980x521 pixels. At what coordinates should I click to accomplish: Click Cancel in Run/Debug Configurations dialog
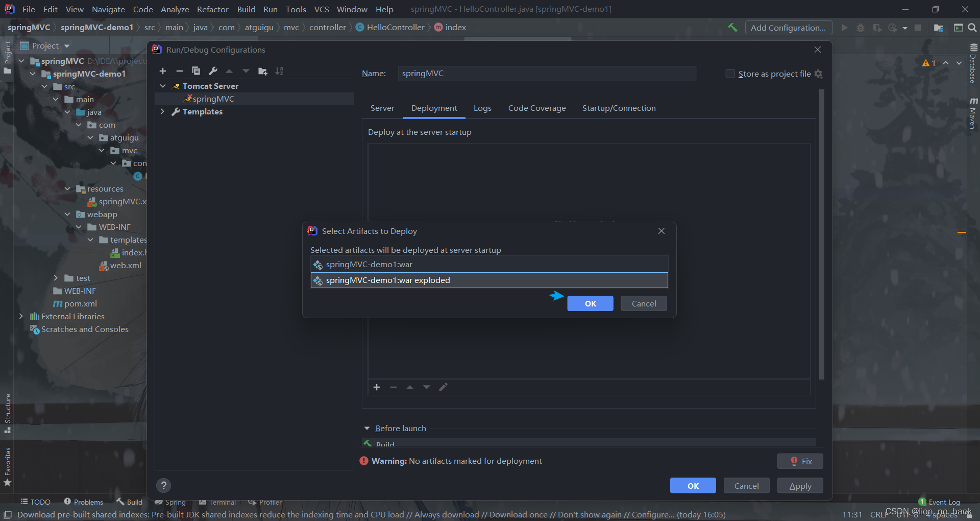pyautogui.click(x=746, y=486)
